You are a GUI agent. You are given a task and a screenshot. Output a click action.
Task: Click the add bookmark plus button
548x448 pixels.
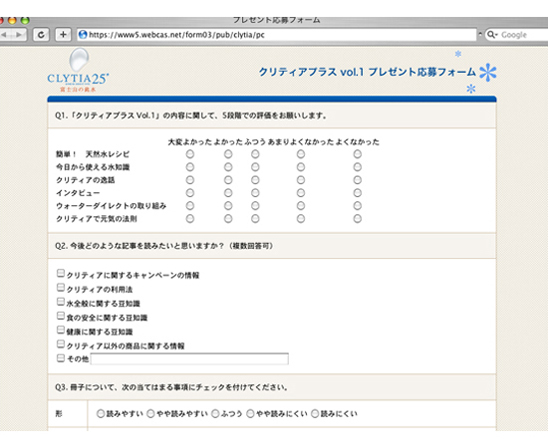point(63,35)
